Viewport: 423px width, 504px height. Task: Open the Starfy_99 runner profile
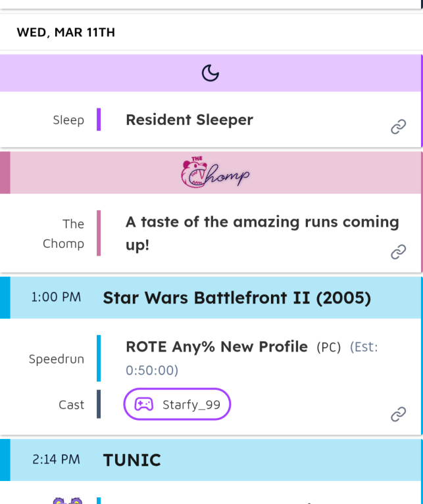[x=191, y=405]
